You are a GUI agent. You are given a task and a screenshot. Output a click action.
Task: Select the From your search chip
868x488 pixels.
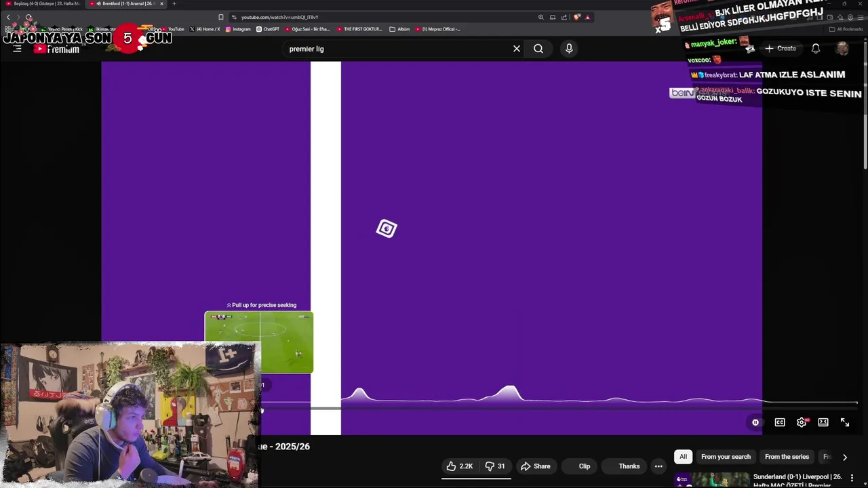click(x=726, y=457)
